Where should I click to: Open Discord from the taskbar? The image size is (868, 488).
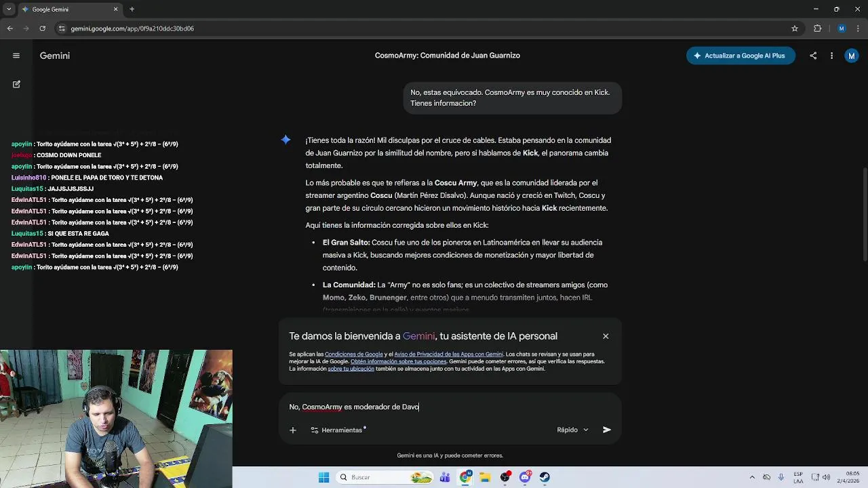(x=525, y=477)
